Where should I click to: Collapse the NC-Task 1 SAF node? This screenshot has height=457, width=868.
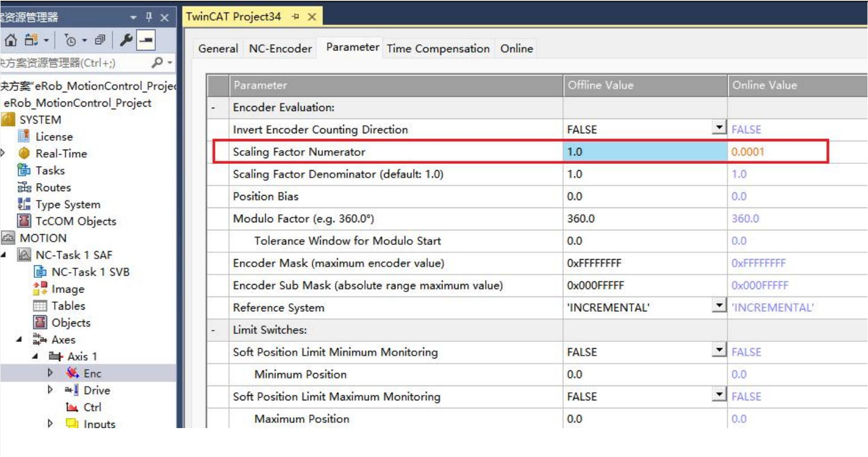coord(4,255)
